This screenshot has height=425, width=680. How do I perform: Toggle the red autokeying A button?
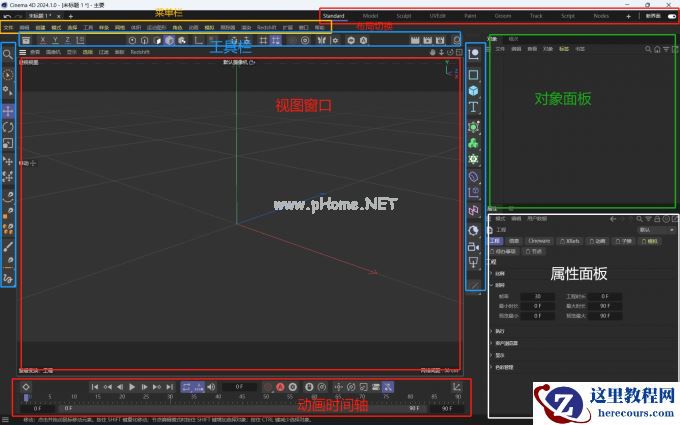[281, 387]
